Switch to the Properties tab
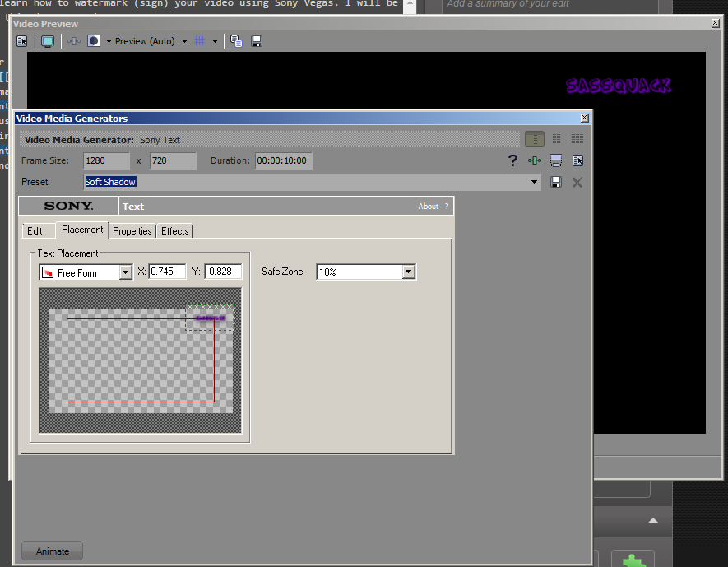728x567 pixels. point(132,230)
